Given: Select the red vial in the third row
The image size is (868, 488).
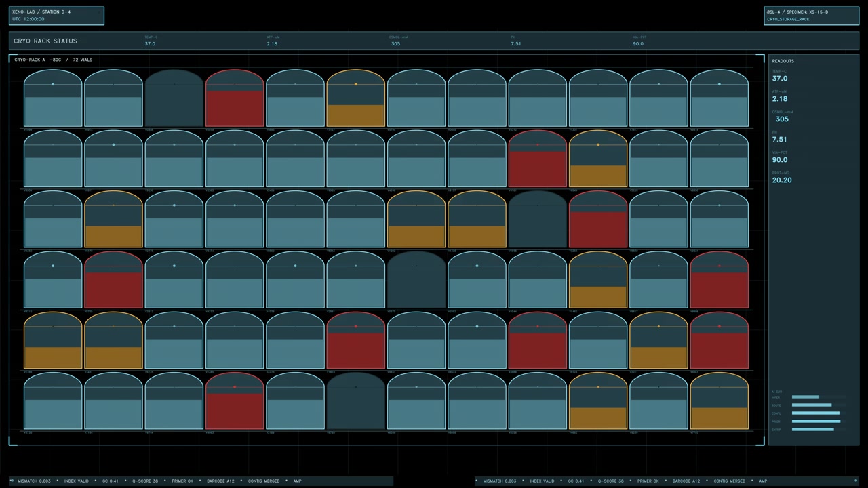Looking at the screenshot, I should pos(598,220).
